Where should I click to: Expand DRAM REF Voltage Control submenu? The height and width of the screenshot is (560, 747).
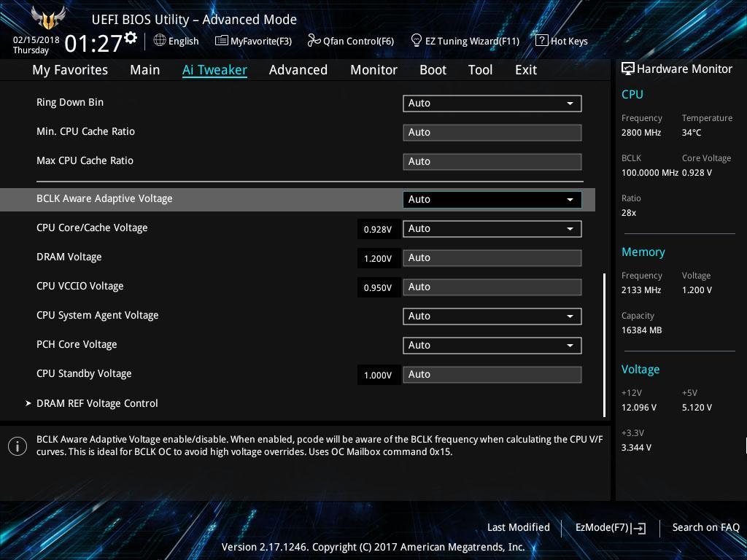(97, 403)
